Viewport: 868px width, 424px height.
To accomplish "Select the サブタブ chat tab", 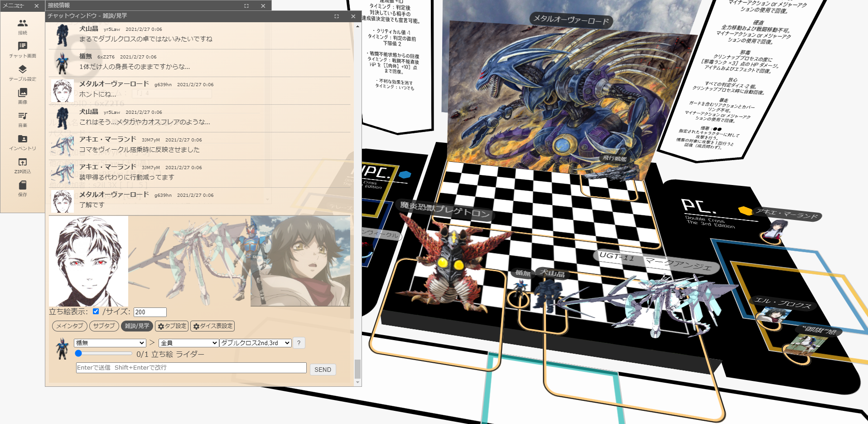I will point(104,326).
